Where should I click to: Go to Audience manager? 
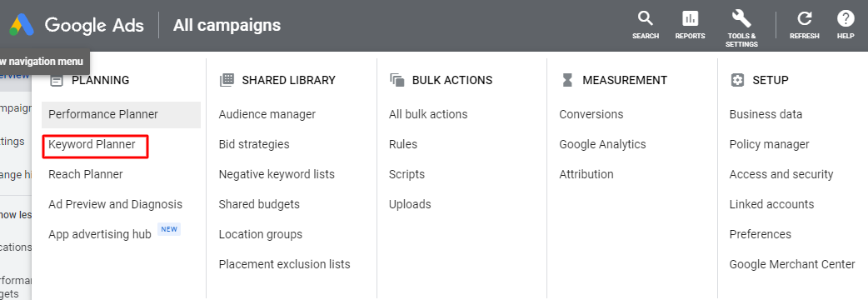[267, 114]
